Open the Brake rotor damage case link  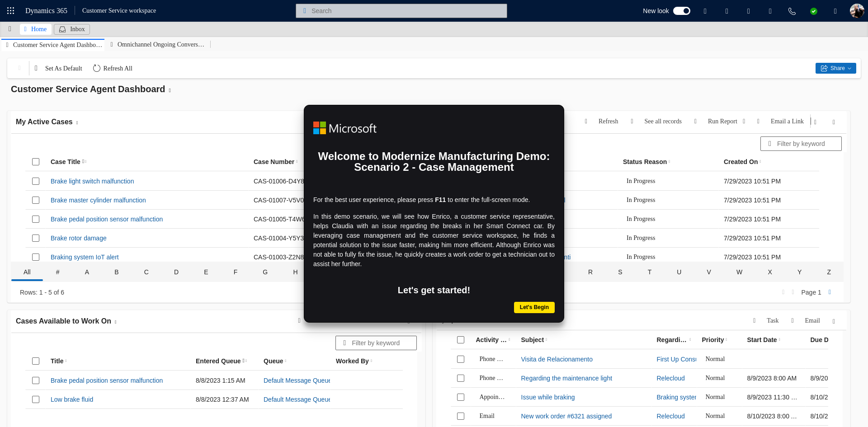[79, 238]
